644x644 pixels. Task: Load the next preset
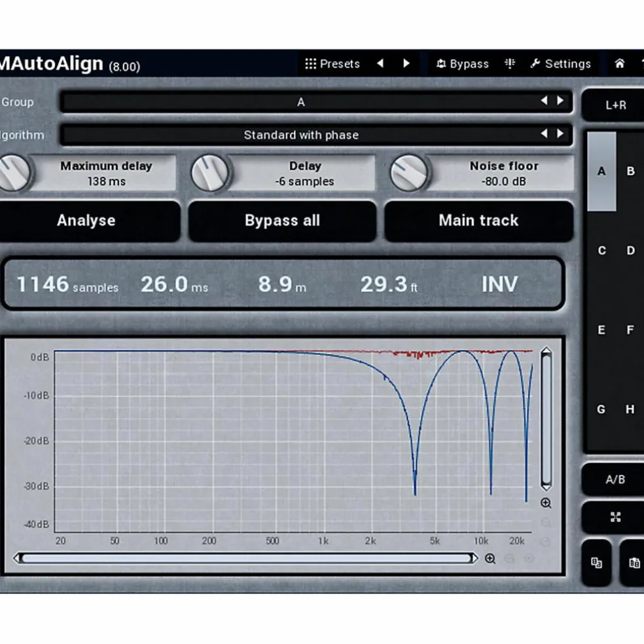[406, 63]
